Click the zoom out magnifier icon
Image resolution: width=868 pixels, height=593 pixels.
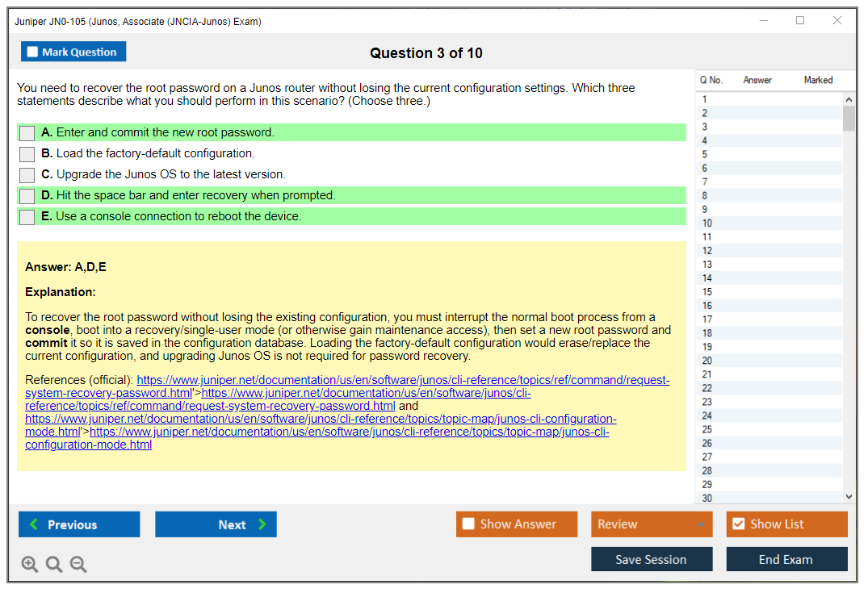pos(78,564)
